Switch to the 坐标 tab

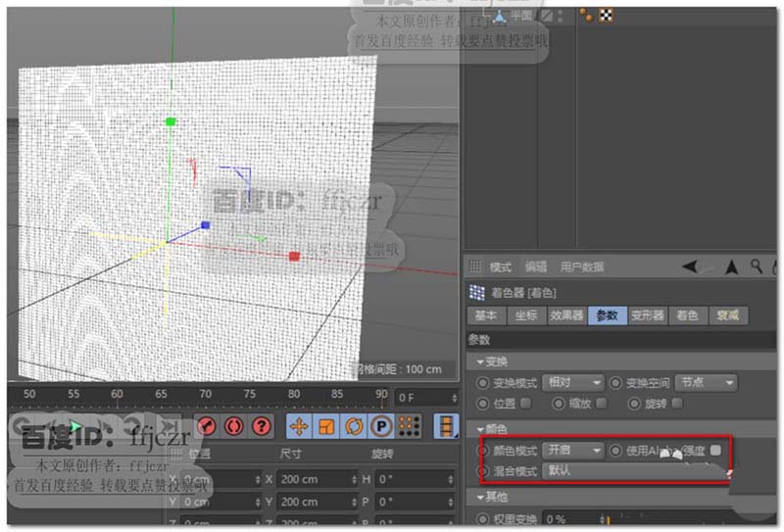coord(526,315)
